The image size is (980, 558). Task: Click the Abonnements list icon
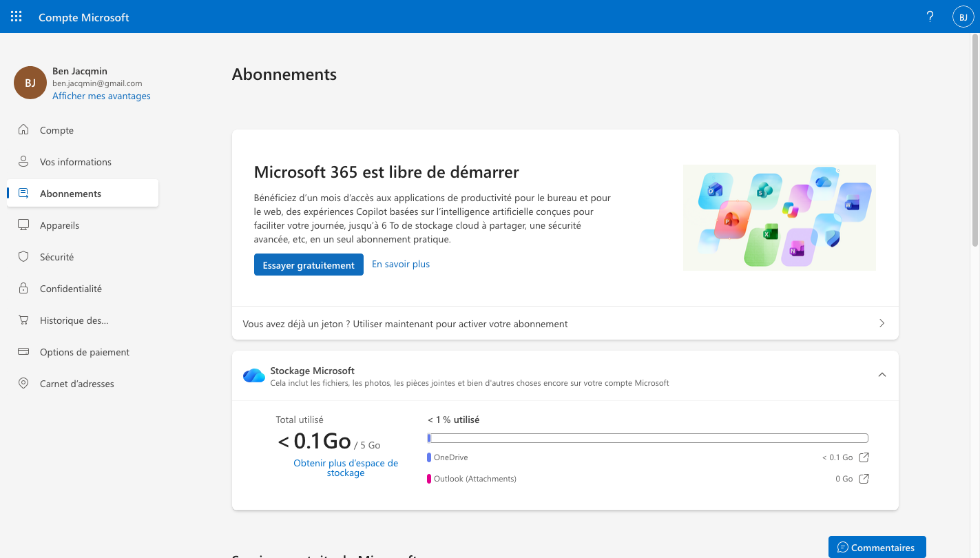tap(23, 193)
